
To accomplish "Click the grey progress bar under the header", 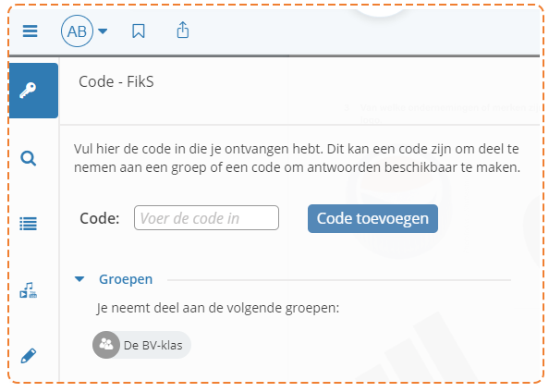I will point(274,55).
